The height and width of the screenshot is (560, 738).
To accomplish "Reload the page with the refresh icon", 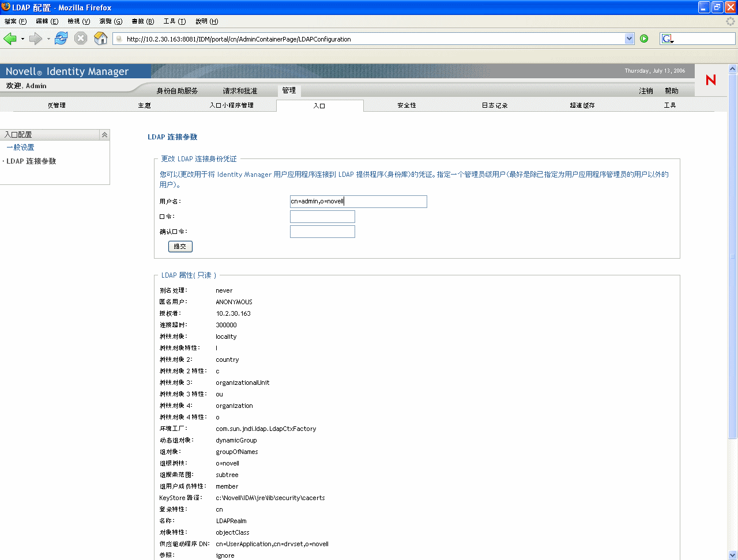I will 61,39.
